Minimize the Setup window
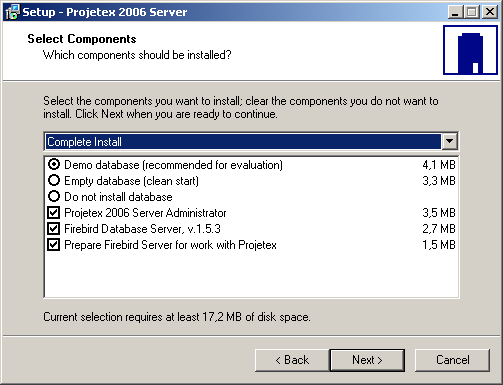This screenshot has width=503, height=385. 455,12
